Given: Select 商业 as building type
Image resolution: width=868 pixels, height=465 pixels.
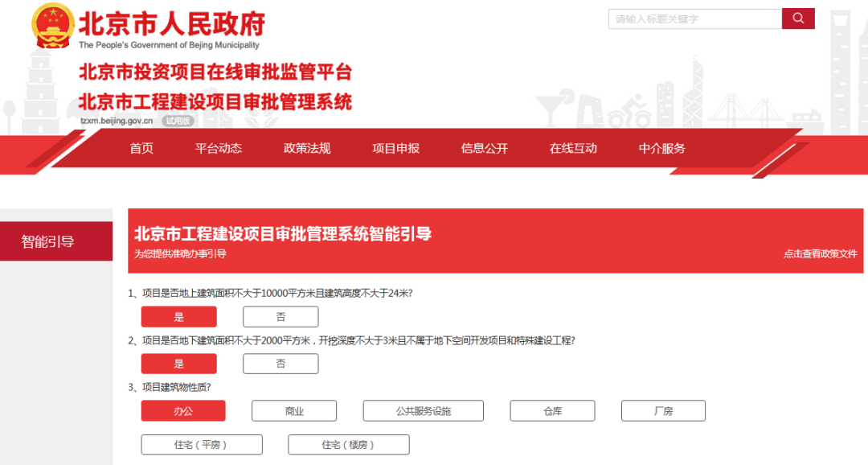Looking at the screenshot, I should click(x=294, y=411).
